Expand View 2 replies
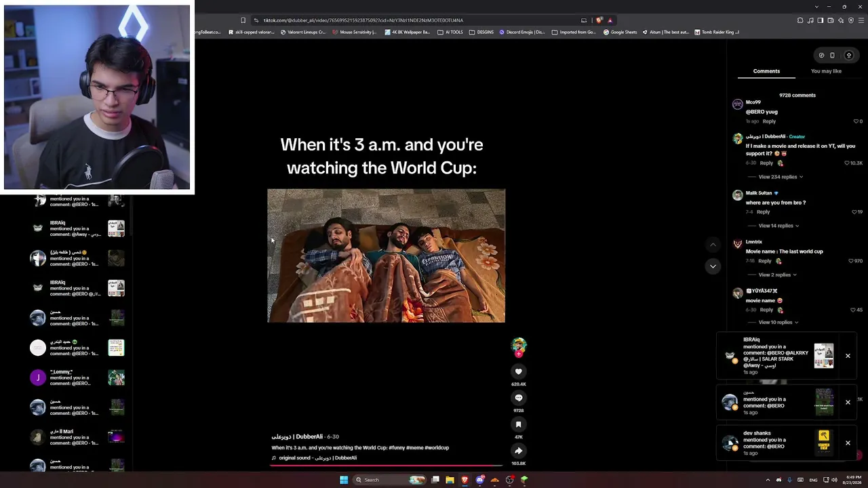 click(777, 275)
